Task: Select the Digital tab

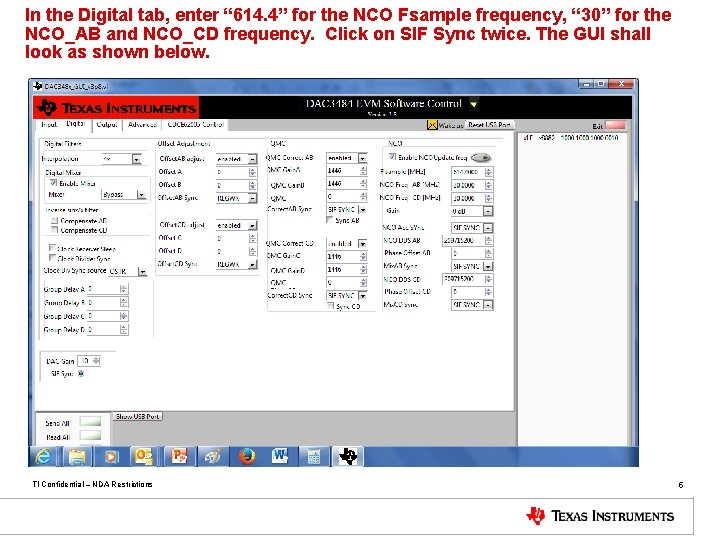Action: point(75,124)
